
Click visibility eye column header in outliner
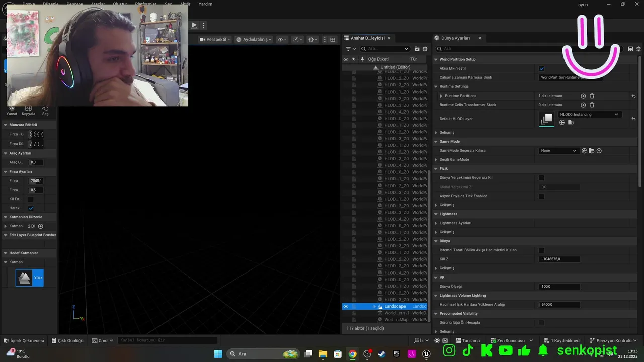click(x=346, y=59)
